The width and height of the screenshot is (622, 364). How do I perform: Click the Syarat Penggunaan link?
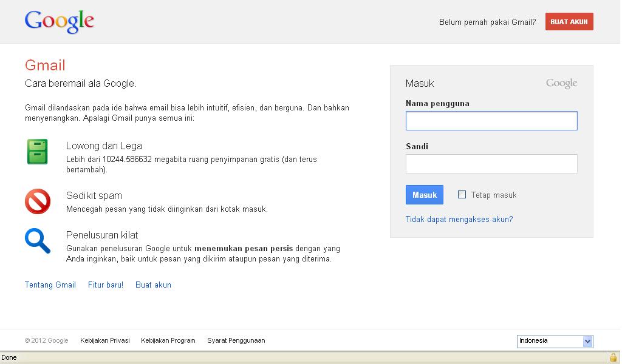(x=236, y=340)
